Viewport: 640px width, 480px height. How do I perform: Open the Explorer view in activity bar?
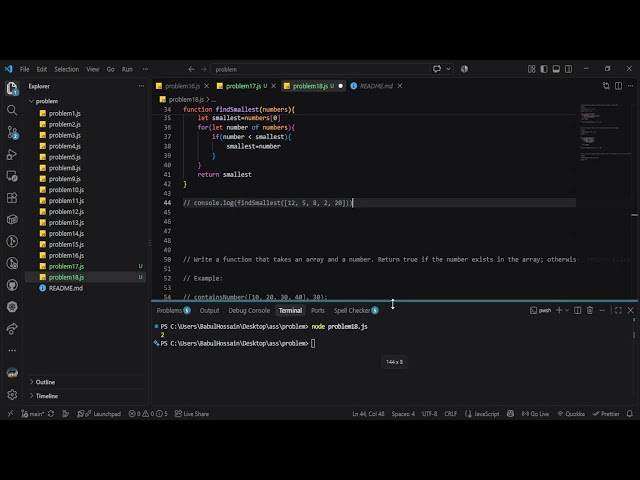[12, 88]
